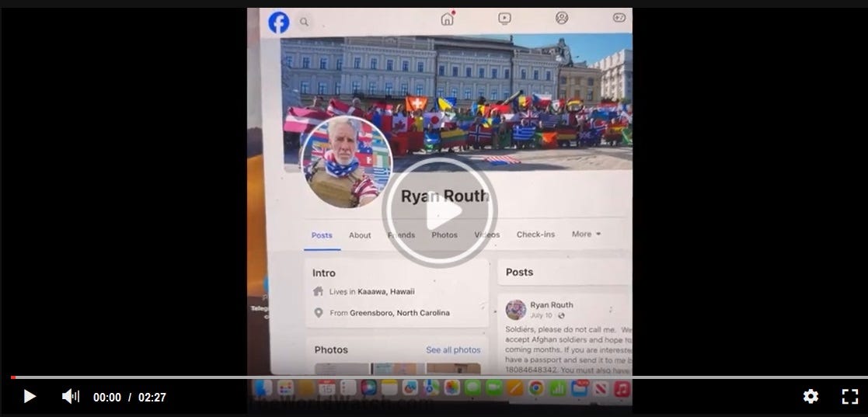
Task: Open the round profile picture
Action: click(x=347, y=162)
